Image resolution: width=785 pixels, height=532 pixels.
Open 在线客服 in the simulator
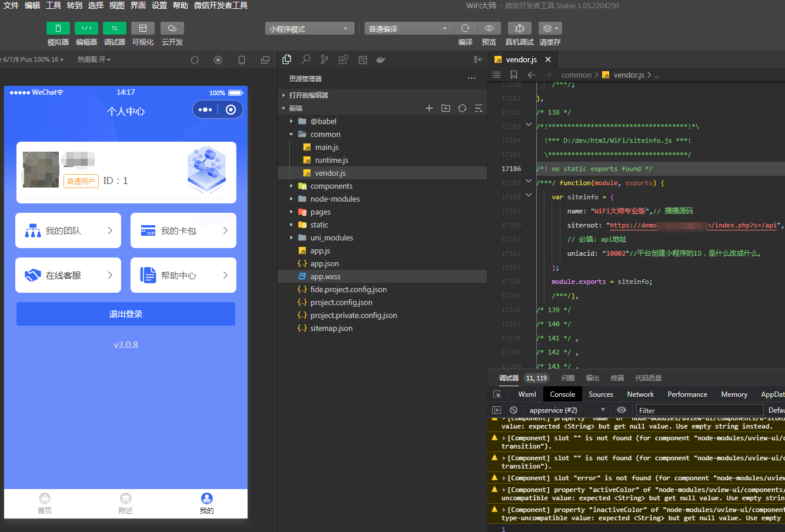(68, 275)
